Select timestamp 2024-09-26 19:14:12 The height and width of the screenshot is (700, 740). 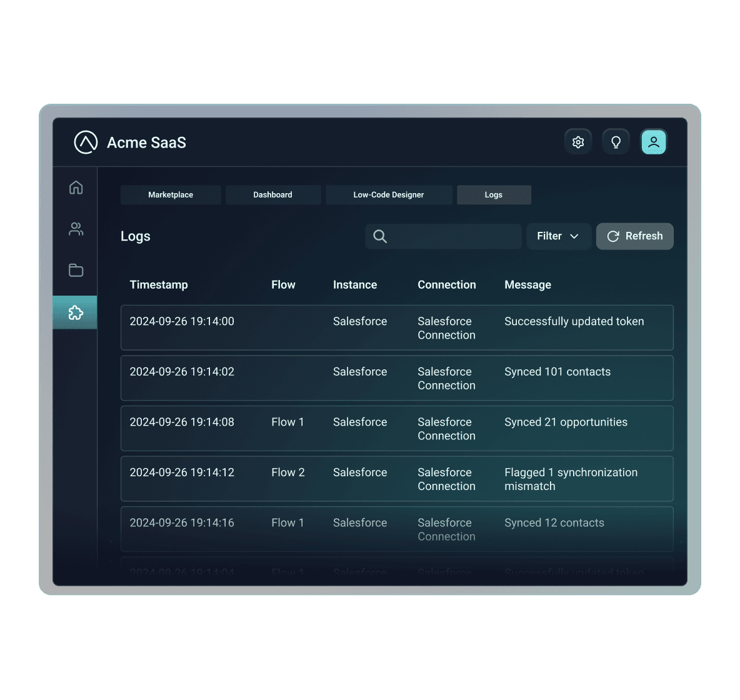182,472
